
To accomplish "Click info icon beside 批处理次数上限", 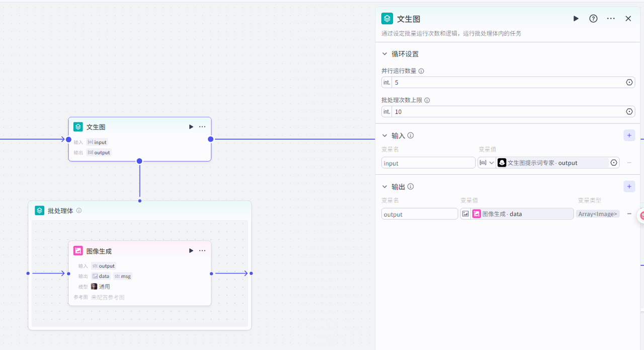I will pos(427,100).
